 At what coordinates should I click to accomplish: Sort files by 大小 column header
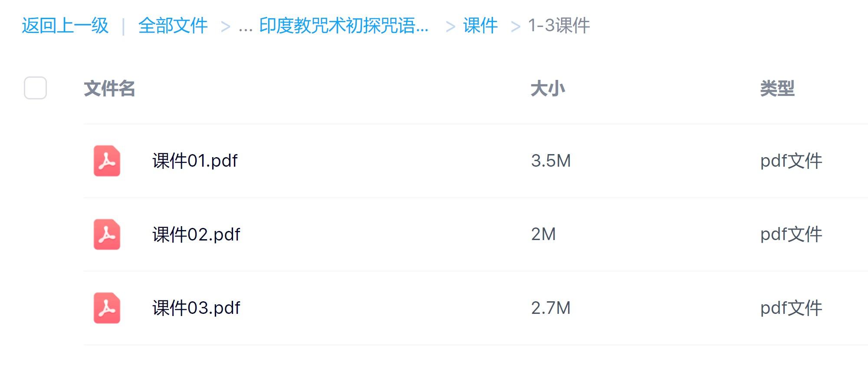click(x=548, y=89)
